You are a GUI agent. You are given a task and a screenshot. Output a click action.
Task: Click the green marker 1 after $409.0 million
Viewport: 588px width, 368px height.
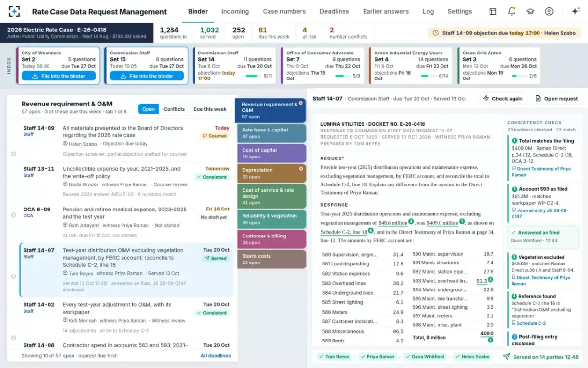462,221
